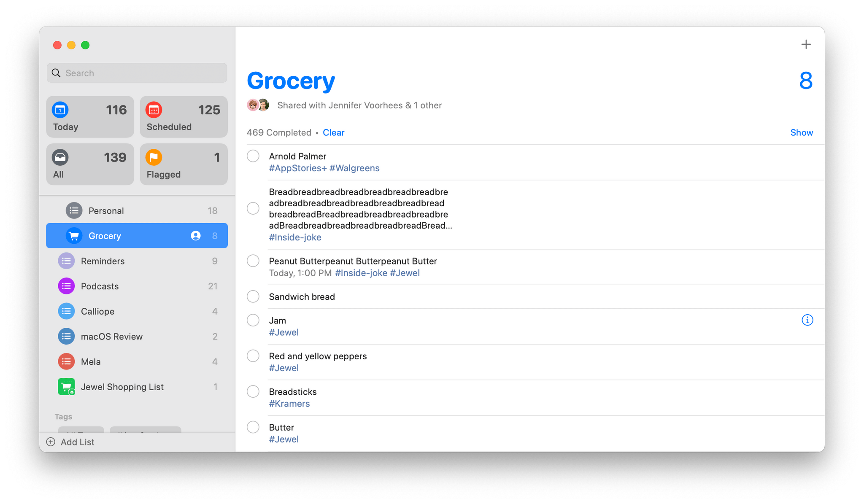This screenshot has height=504, width=864.
Task: Click the All smart list icon
Action: (x=61, y=156)
